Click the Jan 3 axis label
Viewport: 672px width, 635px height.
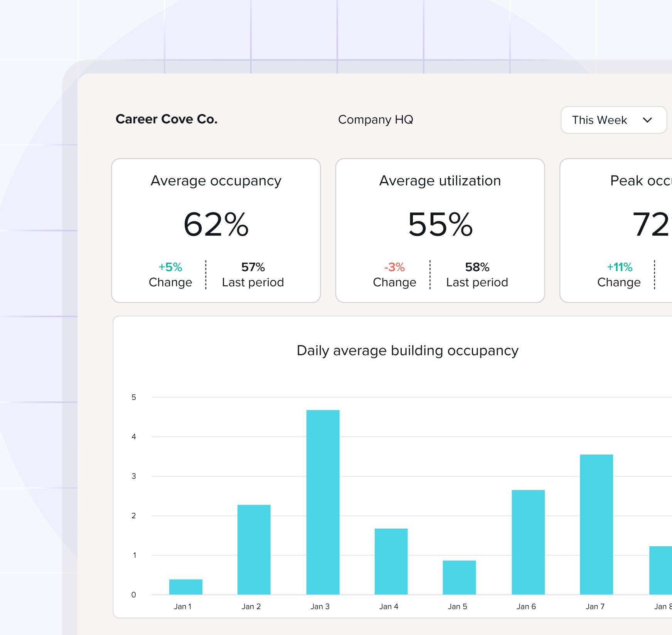pyautogui.click(x=320, y=606)
